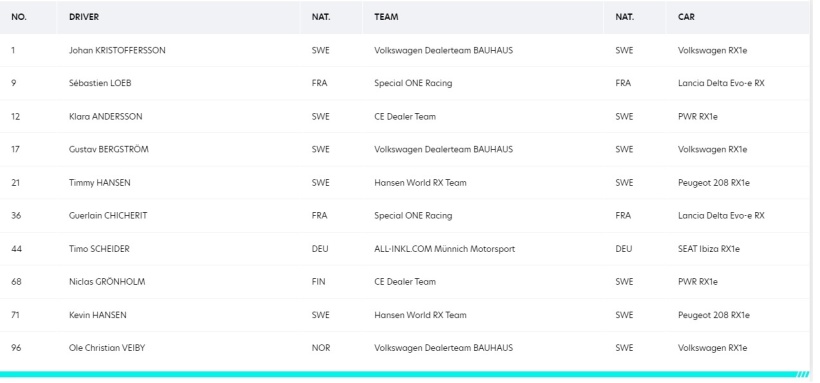Click the CAR column header

pos(686,17)
